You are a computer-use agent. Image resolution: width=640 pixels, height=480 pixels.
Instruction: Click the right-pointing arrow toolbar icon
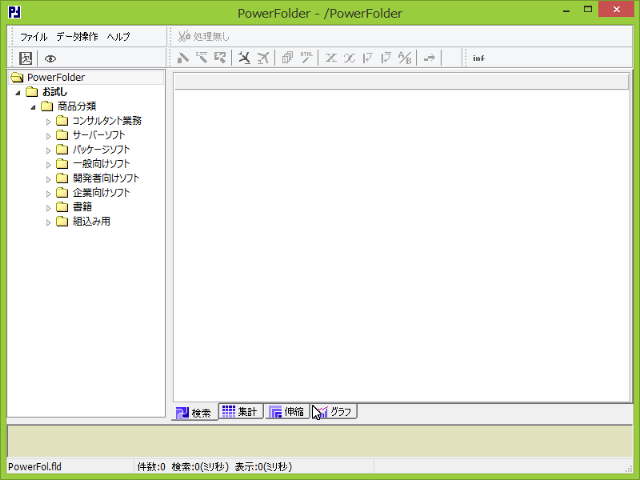(x=429, y=58)
